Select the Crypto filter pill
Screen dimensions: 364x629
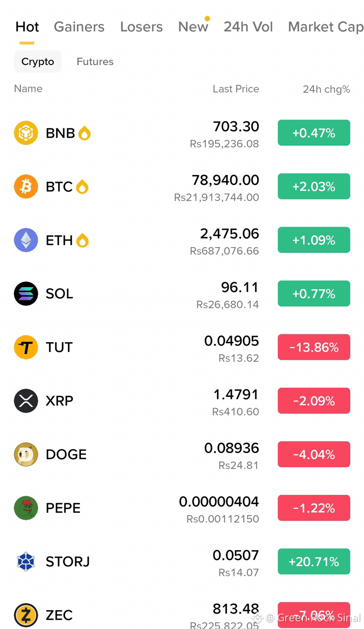38,62
